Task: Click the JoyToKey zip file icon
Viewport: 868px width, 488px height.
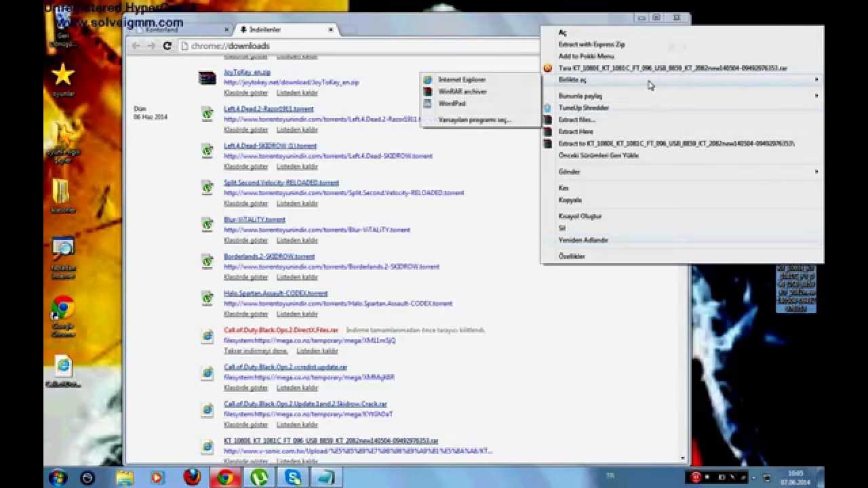Action: point(207,78)
